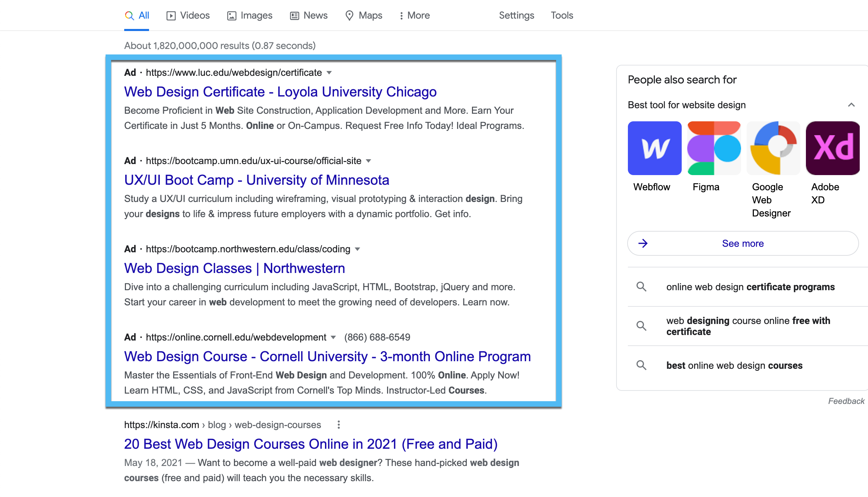Open 20 Best Web Design Courses Online
The width and height of the screenshot is (868, 497).
(x=311, y=444)
